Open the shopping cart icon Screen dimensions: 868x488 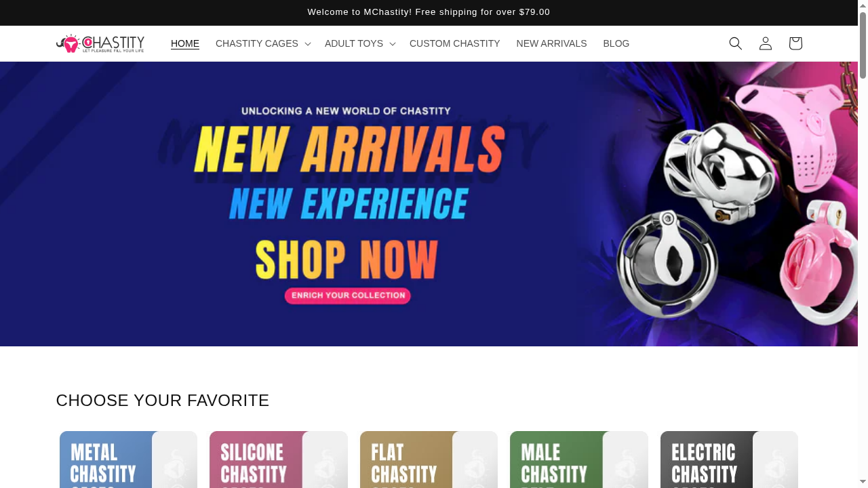(795, 43)
